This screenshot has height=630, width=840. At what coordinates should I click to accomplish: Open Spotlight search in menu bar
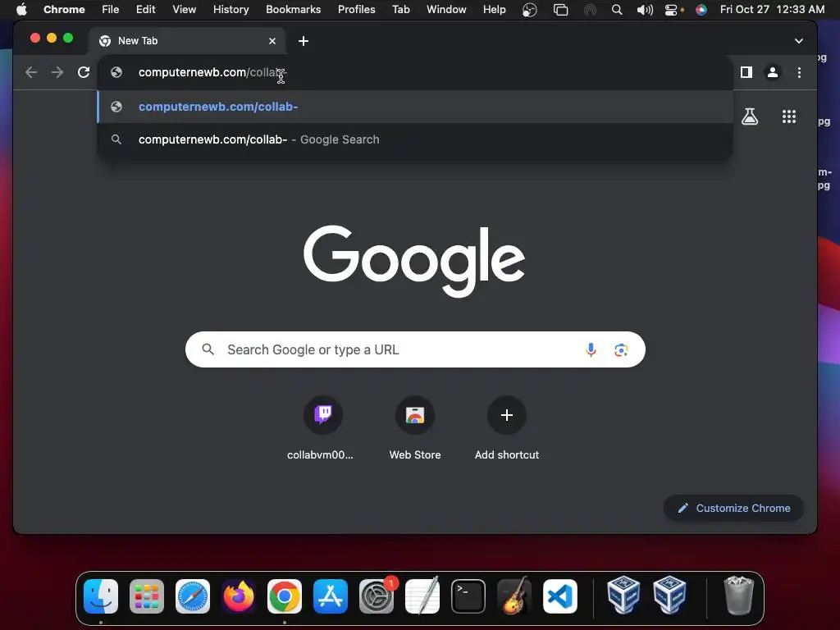617,10
